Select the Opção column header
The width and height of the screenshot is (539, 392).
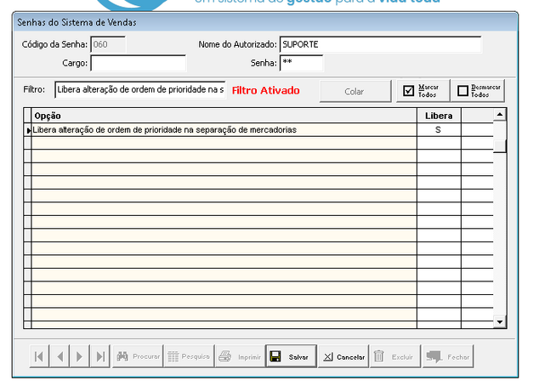pyautogui.click(x=224, y=116)
